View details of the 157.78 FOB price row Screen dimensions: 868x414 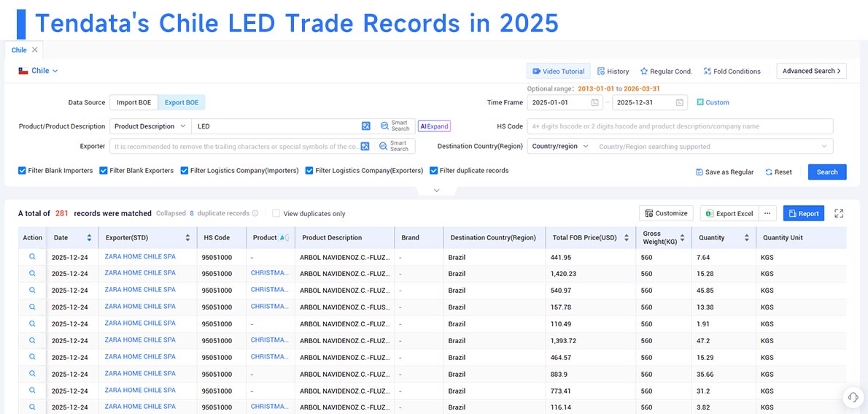pyautogui.click(x=32, y=307)
